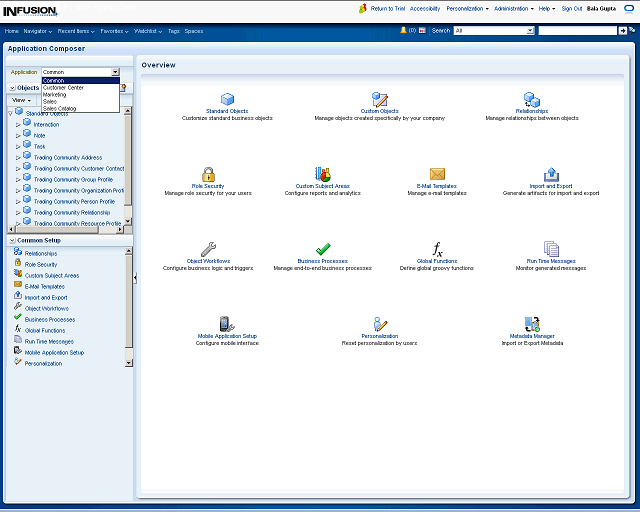
Task: Collapse the Common Setup panel
Action: click(x=12, y=240)
